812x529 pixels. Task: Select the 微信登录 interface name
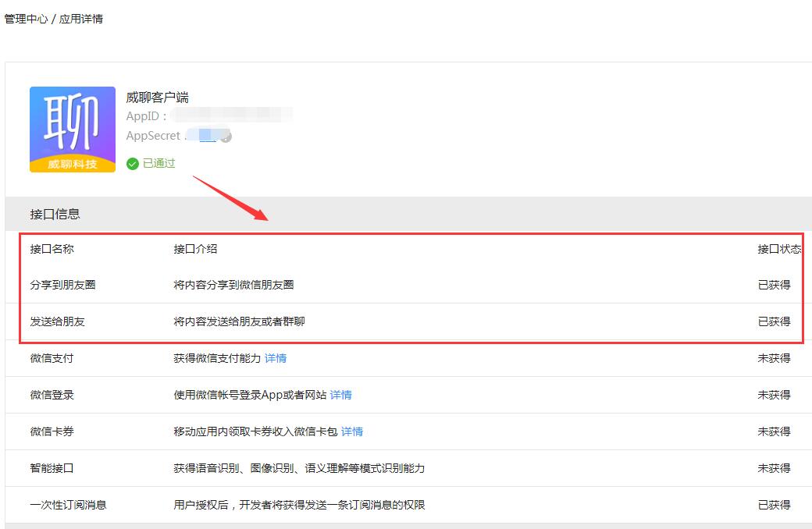click(x=52, y=395)
